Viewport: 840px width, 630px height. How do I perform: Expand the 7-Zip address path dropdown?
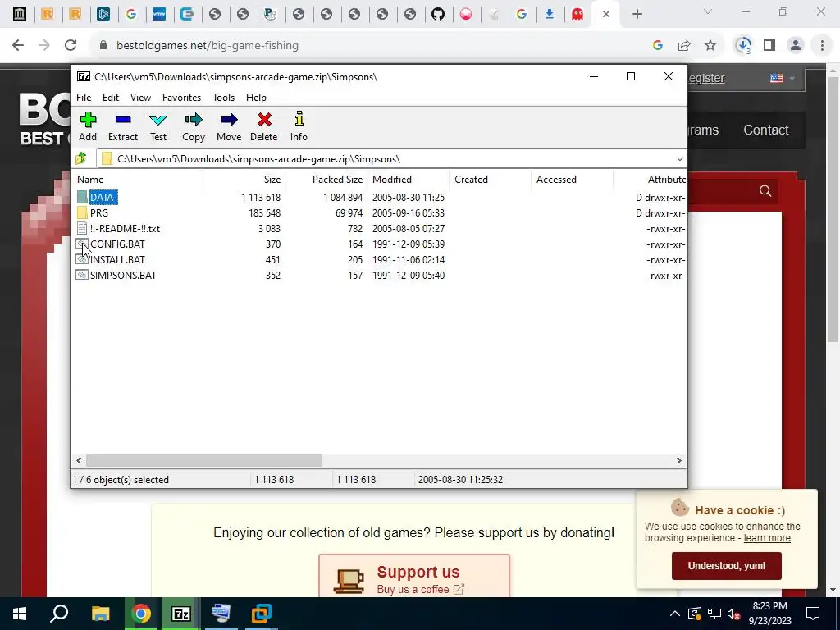click(679, 159)
